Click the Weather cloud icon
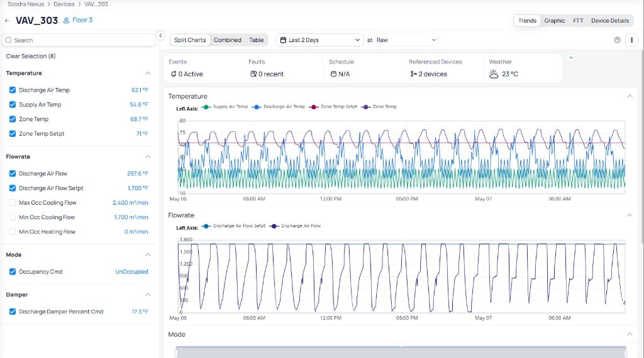This screenshot has width=644, height=358. [x=494, y=74]
